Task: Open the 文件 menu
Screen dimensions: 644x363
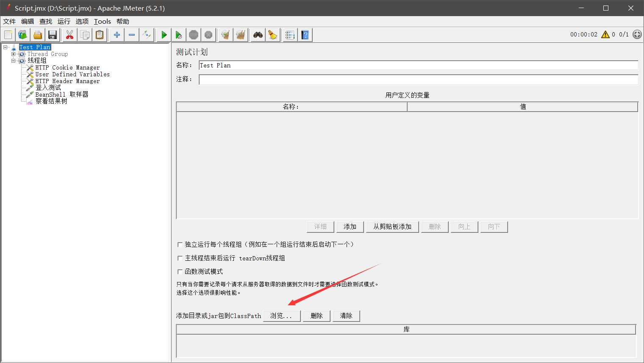Action: (x=9, y=22)
